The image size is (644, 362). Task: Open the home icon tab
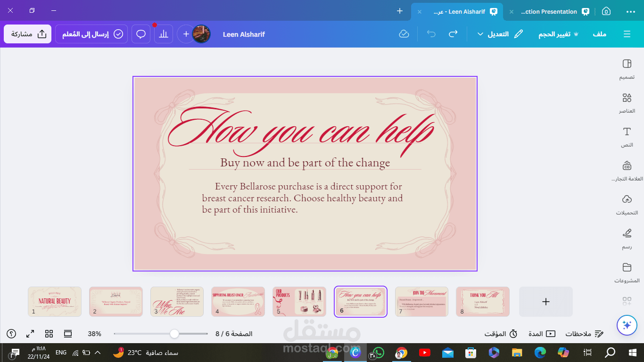pos(606,11)
